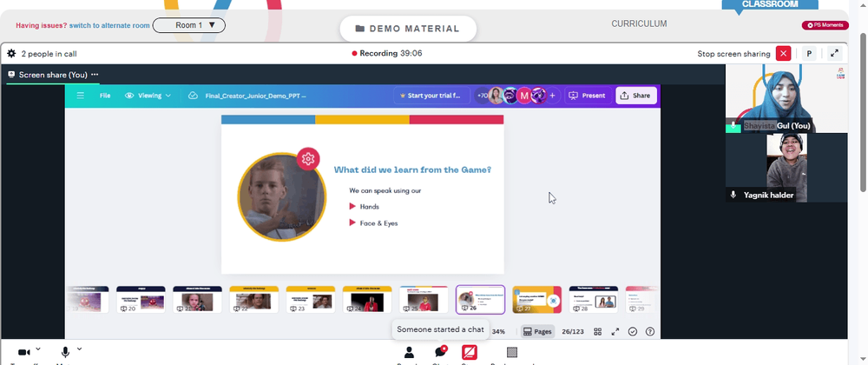Expand microphone options chevron

pyautogui.click(x=79, y=349)
